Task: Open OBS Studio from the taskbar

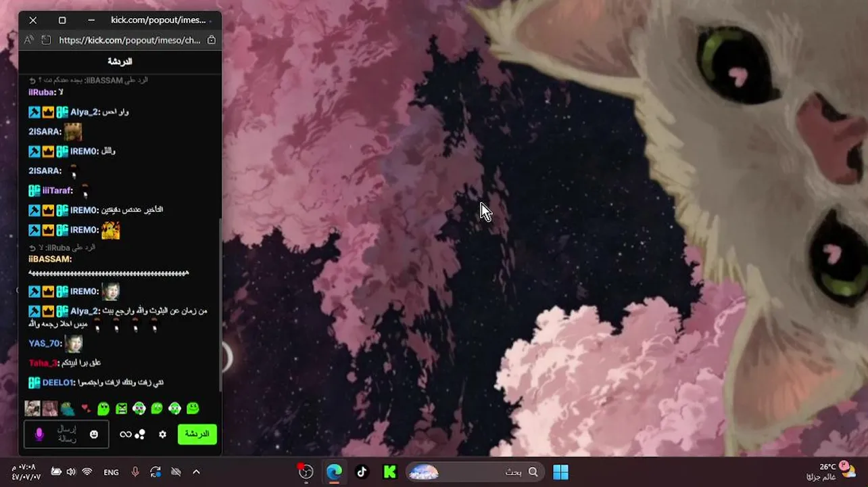Action: 306,472
